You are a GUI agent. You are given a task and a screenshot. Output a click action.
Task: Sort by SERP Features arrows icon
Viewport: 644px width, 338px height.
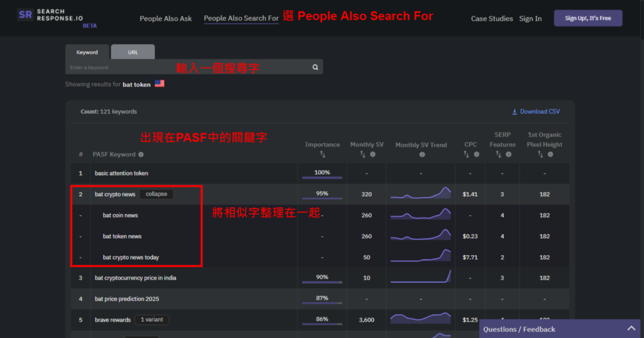498,154
